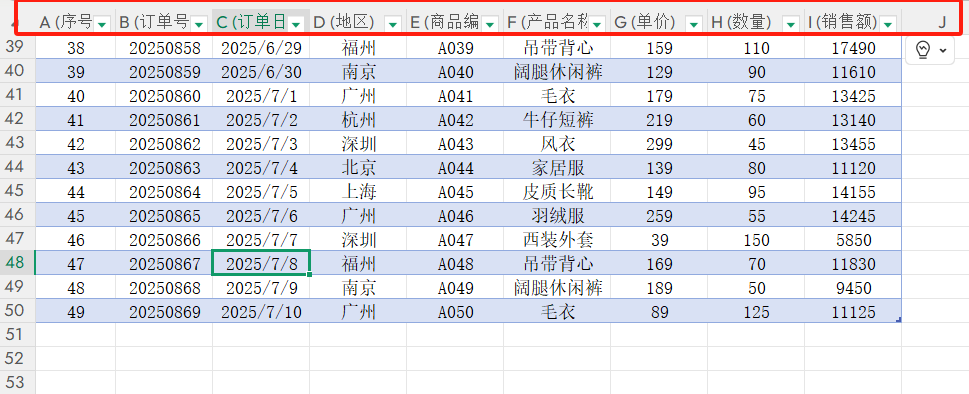969x394 pixels.
Task: Click order number 20250864
Action: (164, 192)
